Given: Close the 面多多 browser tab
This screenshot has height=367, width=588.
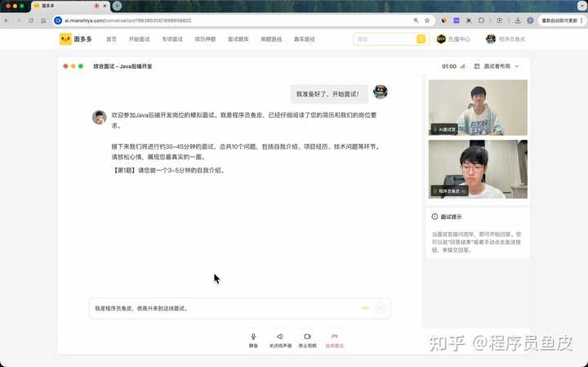Looking at the screenshot, I should pos(105,6).
